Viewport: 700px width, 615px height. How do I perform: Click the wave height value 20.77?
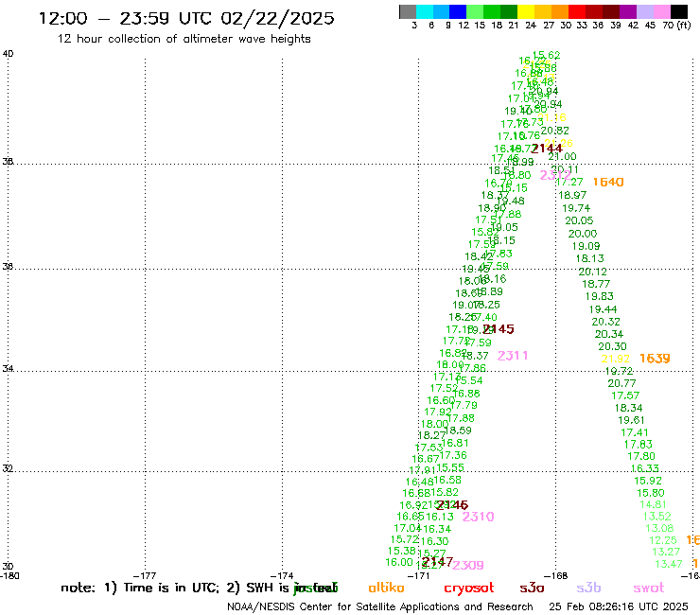click(621, 383)
